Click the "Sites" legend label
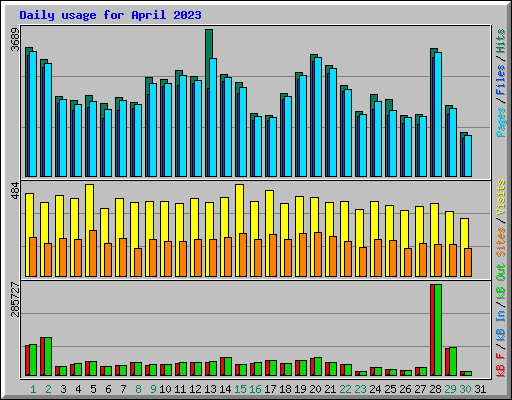 click(500, 242)
